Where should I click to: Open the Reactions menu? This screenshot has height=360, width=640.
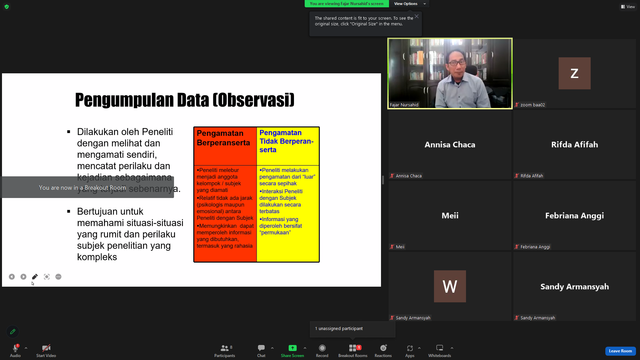click(383, 350)
